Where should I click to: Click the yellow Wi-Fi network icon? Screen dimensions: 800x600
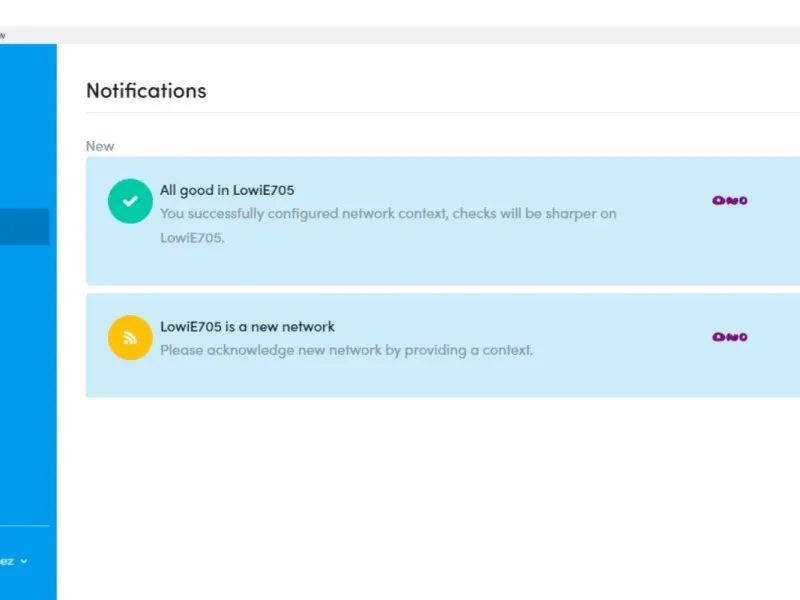coord(130,338)
